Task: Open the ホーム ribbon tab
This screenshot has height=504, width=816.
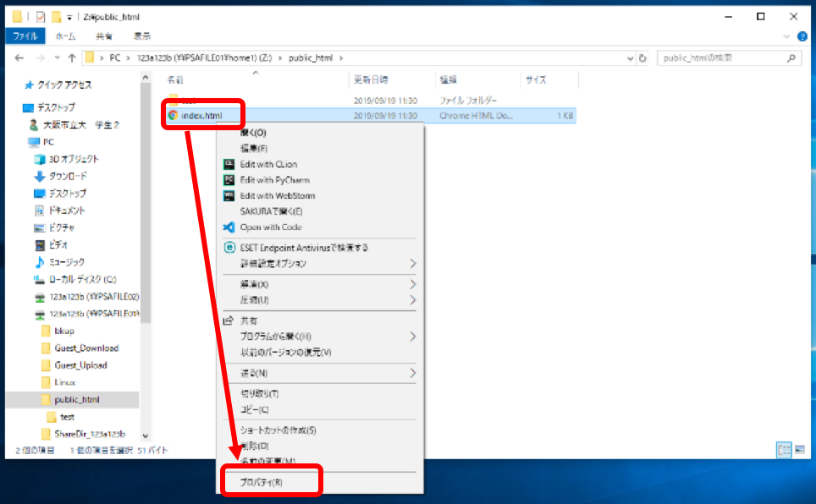Action: point(65,36)
